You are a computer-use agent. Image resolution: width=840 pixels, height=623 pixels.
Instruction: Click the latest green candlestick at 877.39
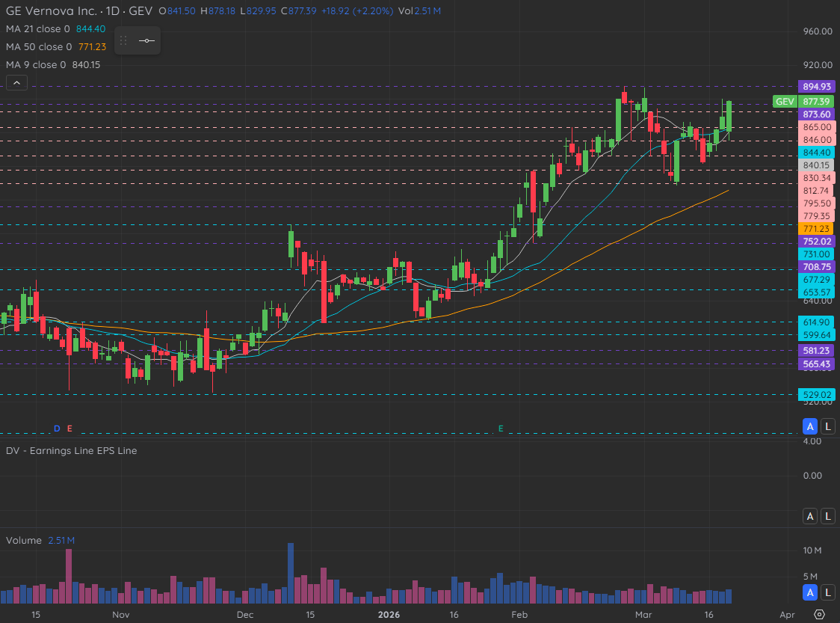click(x=729, y=116)
